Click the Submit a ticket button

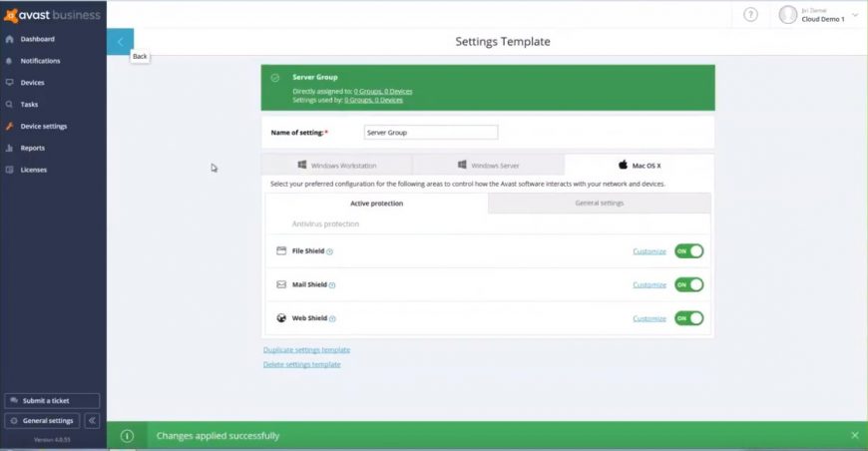(52, 401)
